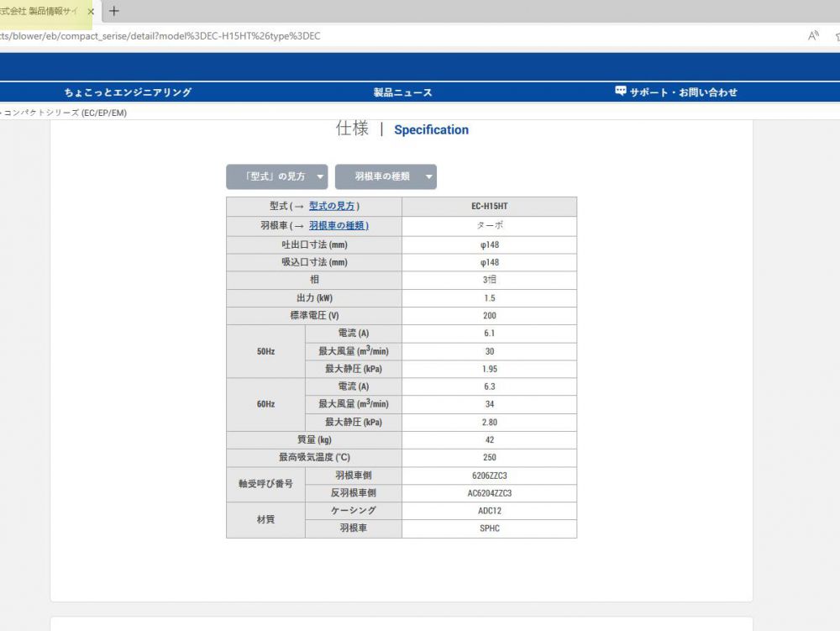Open サポート・お問い合わせ navigation item
The width and height of the screenshot is (840, 631).
tap(683, 92)
